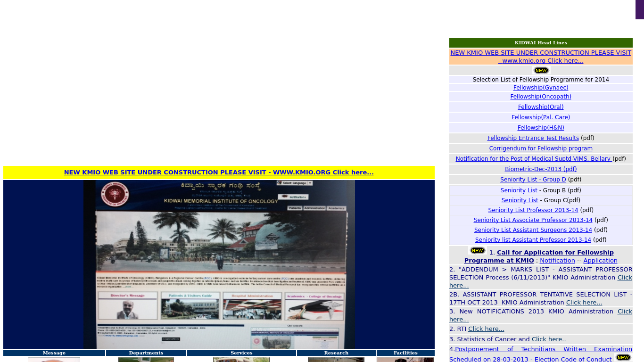
Task: View Fellowship Entrance Test Results pdf
Action: click(x=533, y=138)
